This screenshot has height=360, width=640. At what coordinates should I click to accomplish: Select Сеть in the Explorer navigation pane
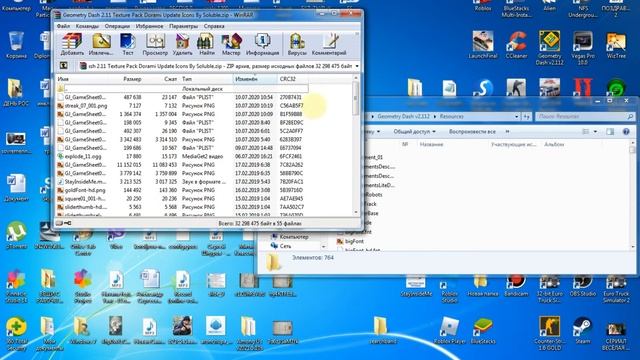[x=285, y=246]
